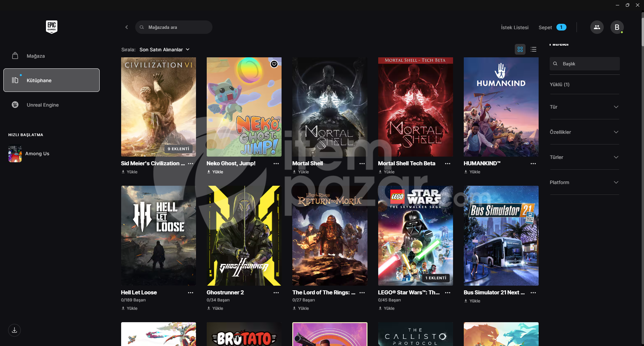
Task: Open the Mortal Shell cover art
Action: [330, 107]
